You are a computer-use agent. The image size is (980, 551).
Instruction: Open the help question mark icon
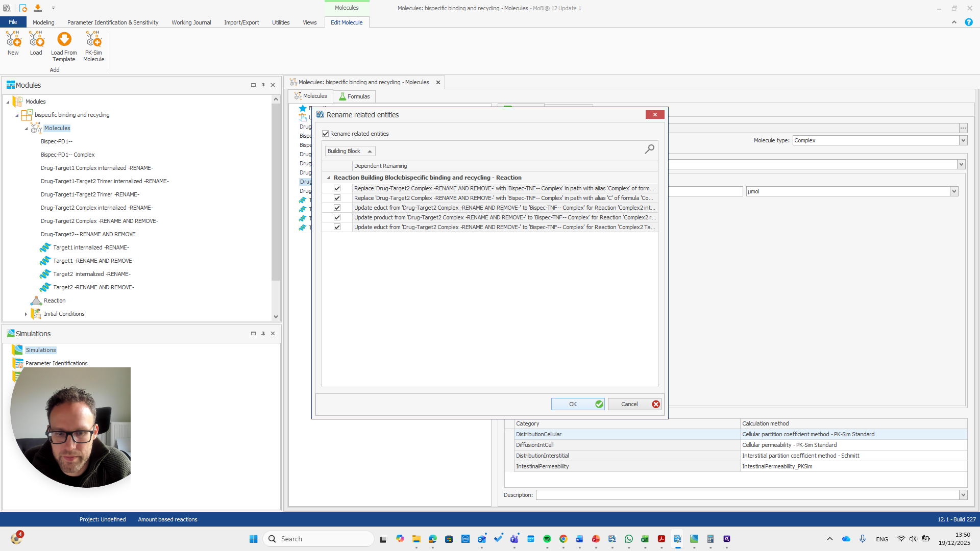968,22
